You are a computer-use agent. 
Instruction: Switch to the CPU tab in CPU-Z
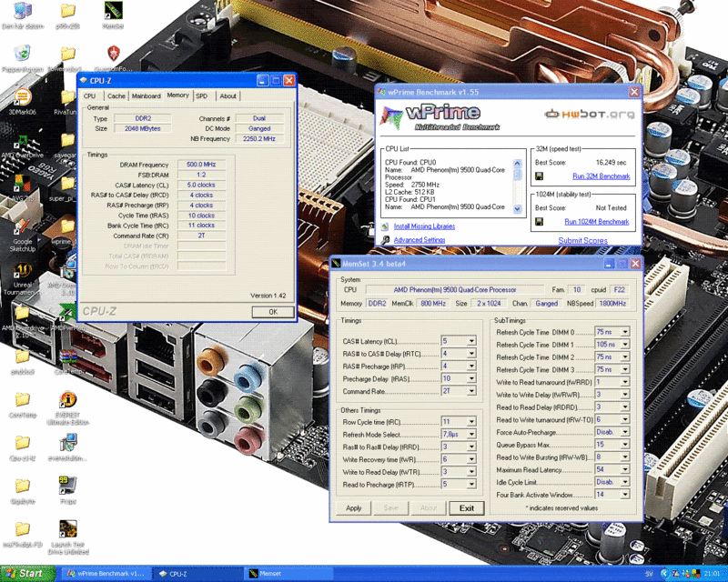click(90, 96)
